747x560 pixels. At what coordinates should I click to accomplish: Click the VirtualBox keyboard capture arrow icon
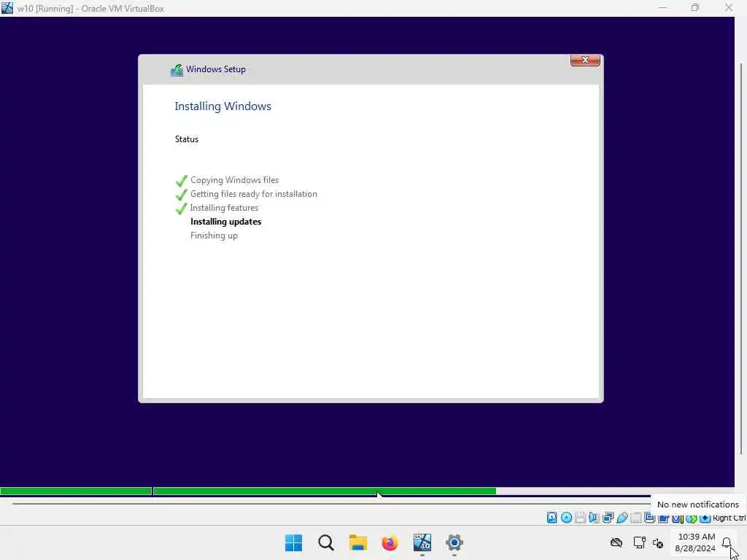tap(705, 518)
